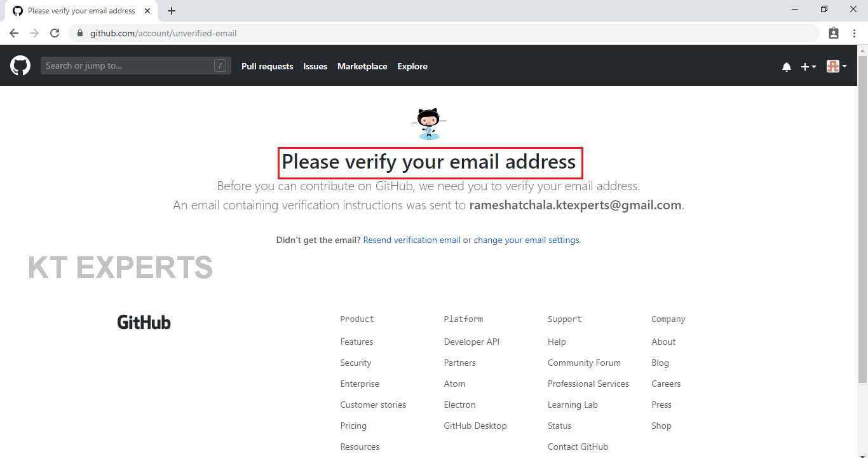This screenshot has width=868, height=458.
Task: Open the Chrome three-dot menu
Action: tap(853, 33)
